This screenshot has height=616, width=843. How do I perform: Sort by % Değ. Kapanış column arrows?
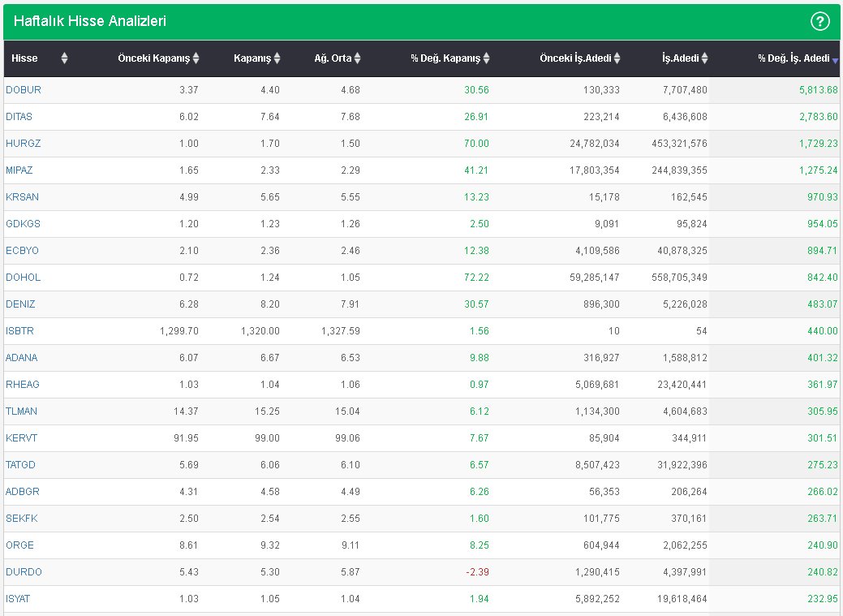(487, 58)
